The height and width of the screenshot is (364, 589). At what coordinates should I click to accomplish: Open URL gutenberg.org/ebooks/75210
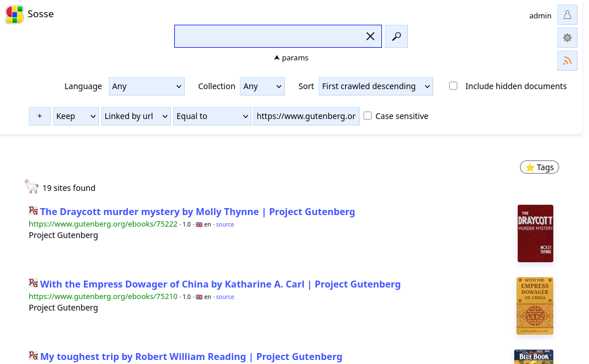pos(104,297)
